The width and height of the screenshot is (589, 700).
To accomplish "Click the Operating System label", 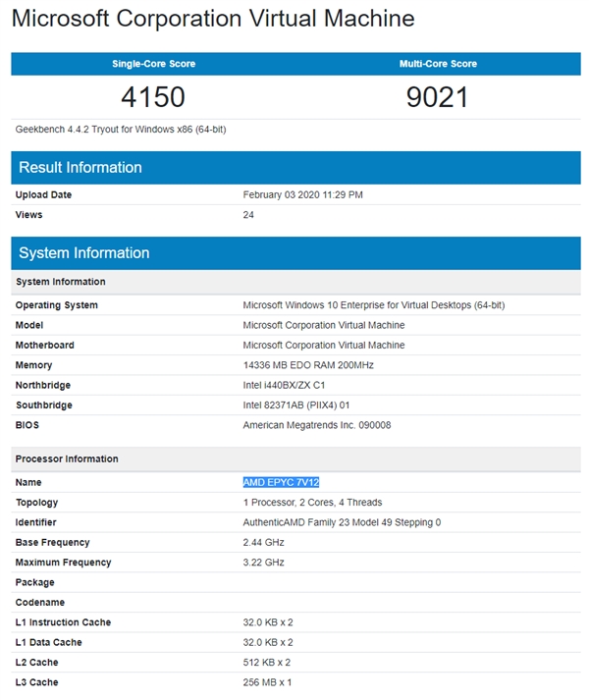I will point(57,305).
